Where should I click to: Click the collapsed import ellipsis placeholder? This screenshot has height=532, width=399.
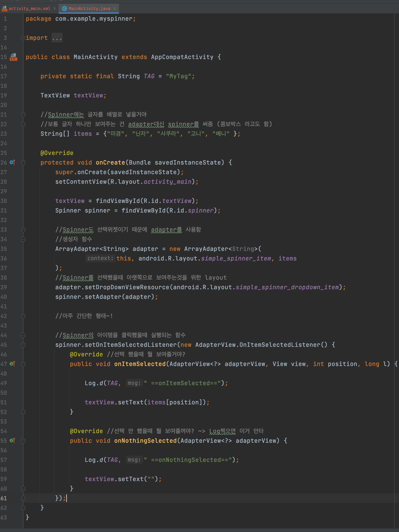coord(57,38)
